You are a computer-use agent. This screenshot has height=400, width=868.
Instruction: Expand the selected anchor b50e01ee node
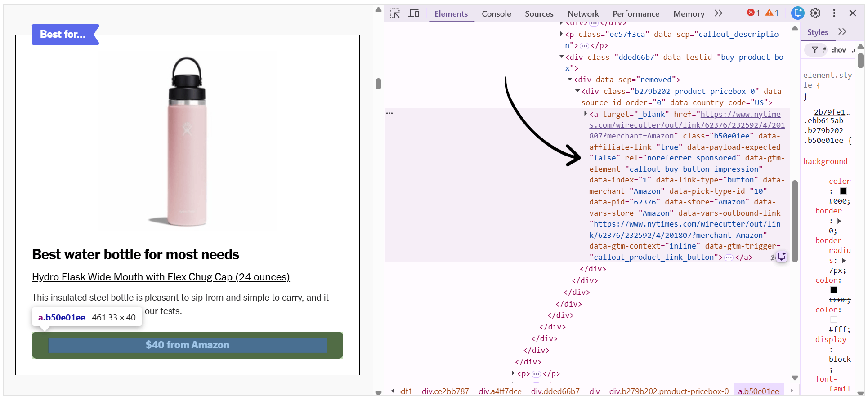586,114
